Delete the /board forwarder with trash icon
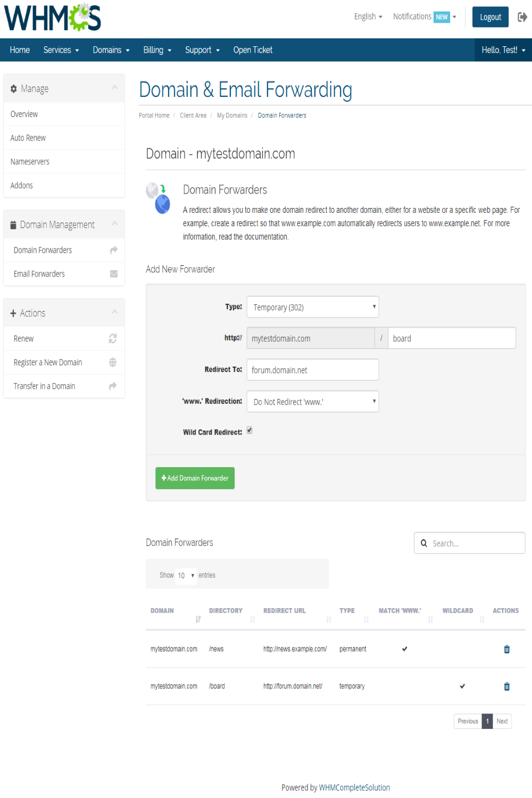Image resolution: width=532 pixels, height=798 pixels. click(x=506, y=686)
